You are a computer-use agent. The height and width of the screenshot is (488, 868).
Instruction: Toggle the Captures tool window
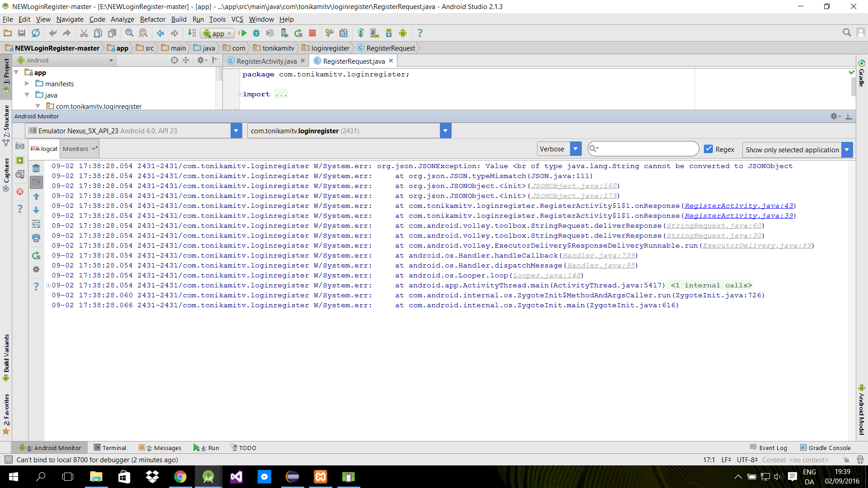coord(6,174)
